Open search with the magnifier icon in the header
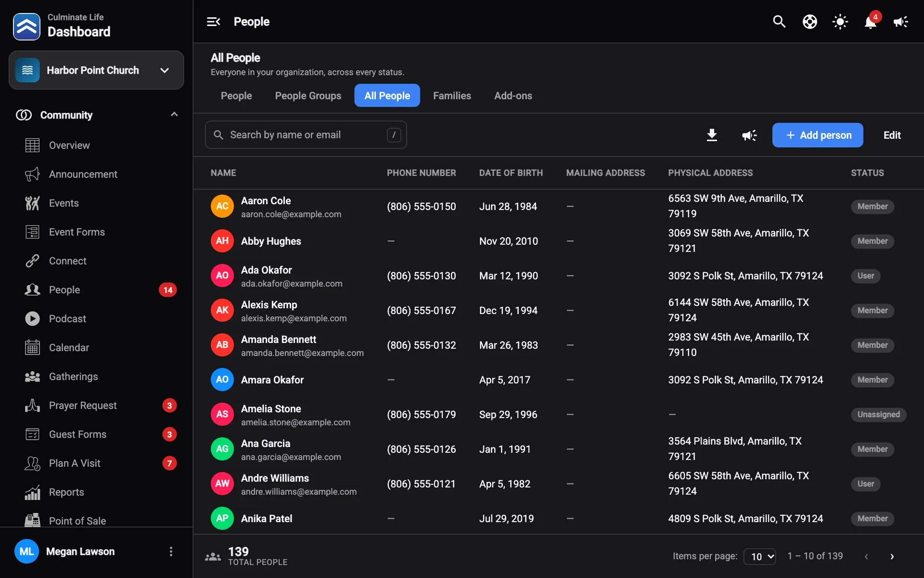The width and height of the screenshot is (924, 578). (779, 22)
